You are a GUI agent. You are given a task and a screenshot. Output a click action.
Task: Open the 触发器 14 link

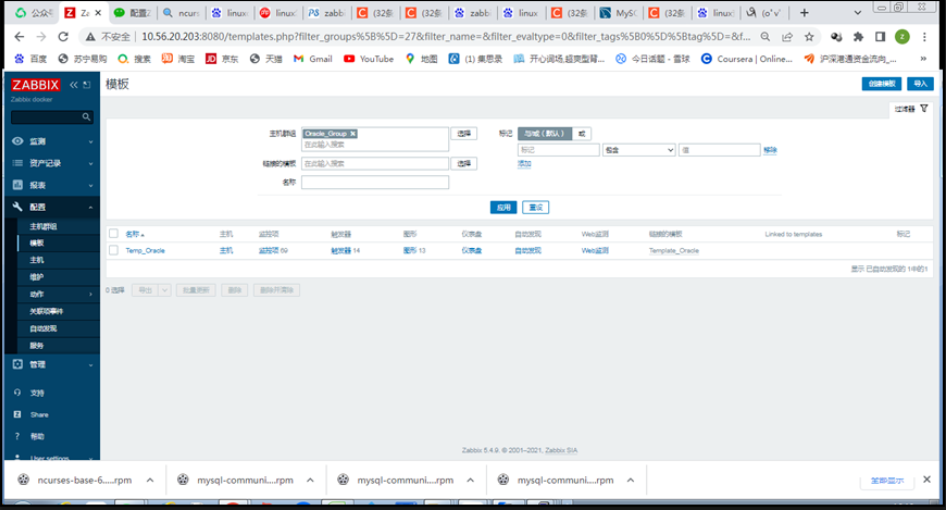pyautogui.click(x=345, y=250)
